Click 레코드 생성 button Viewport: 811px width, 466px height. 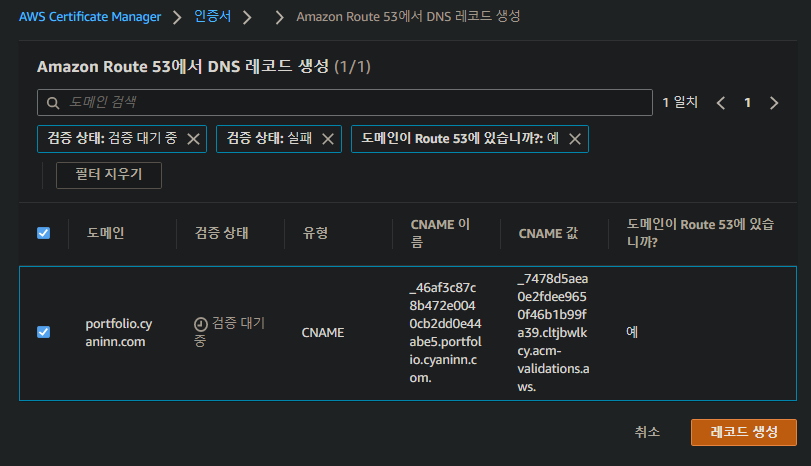click(x=744, y=432)
